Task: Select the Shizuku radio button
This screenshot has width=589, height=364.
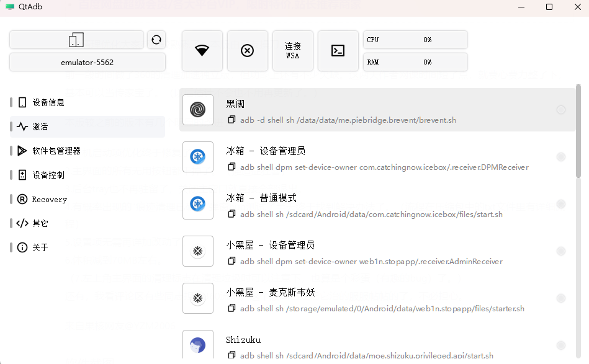Action: (561, 345)
